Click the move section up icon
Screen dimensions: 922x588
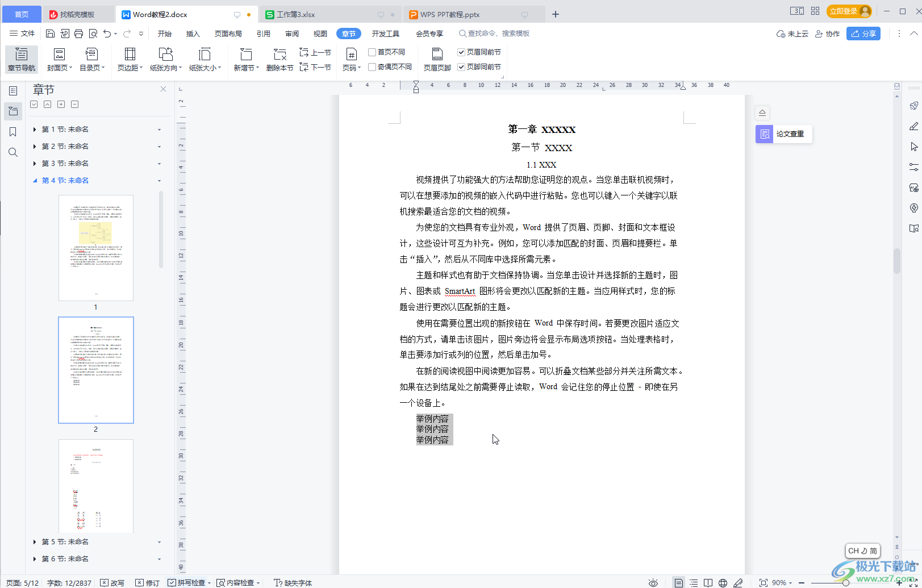pyautogui.click(x=48, y=105)
